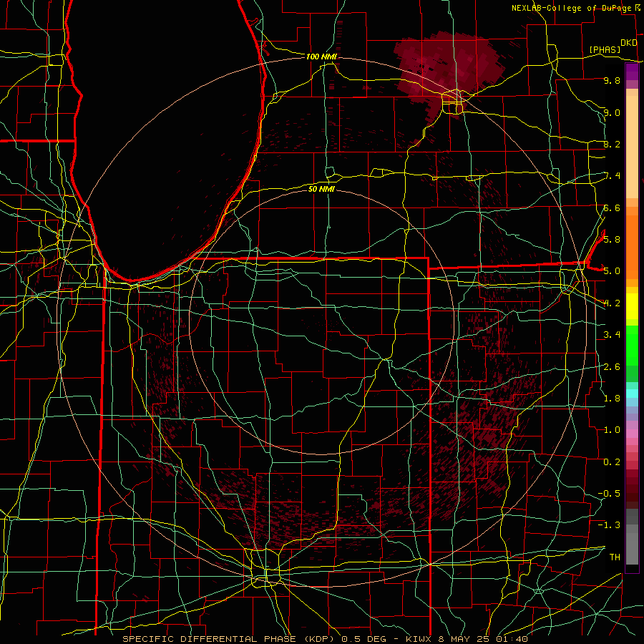Screen dimensions: 644x644
Task: Click the 1.8 value on the scale
Action: pos(612,398)
